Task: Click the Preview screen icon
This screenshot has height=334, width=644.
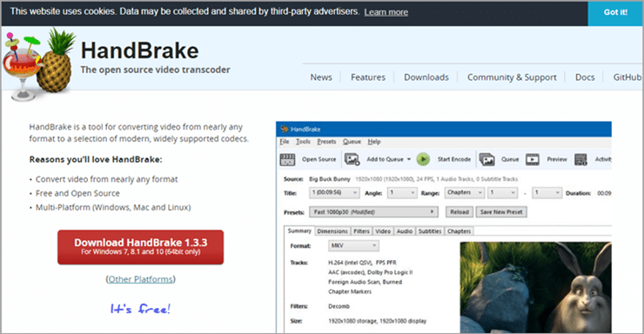Action: (x=533, y=159)
